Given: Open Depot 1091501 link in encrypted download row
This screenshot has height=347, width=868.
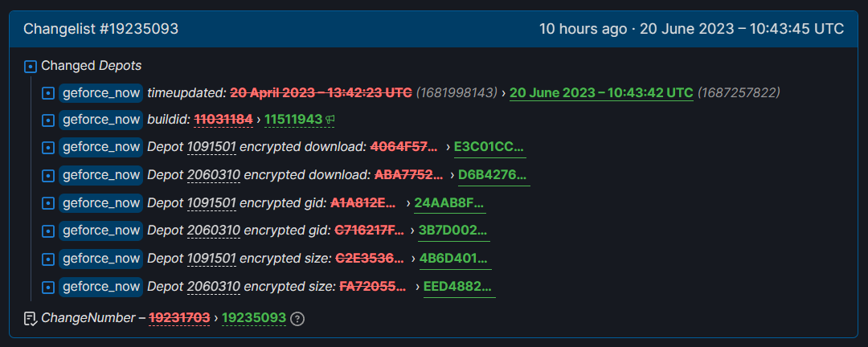Looking at the screenshot, I should tap(212, 147).
